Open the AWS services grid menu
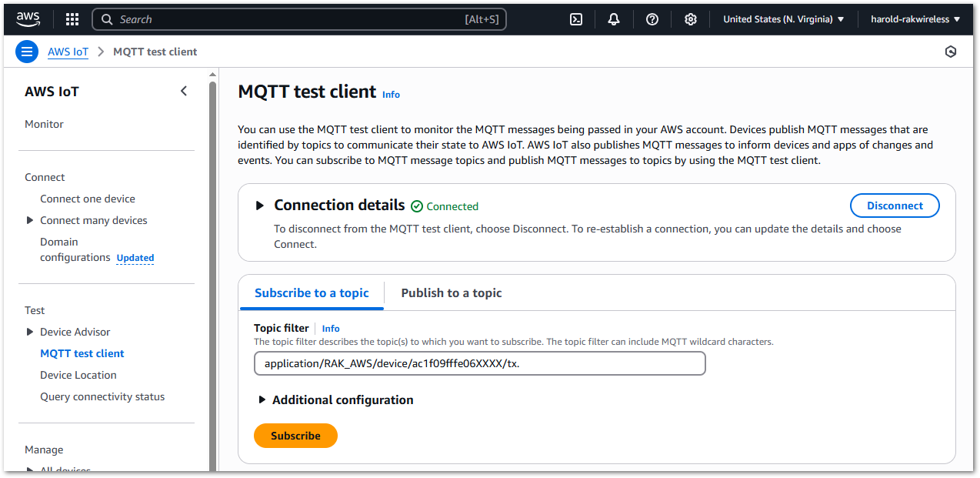 72,18
